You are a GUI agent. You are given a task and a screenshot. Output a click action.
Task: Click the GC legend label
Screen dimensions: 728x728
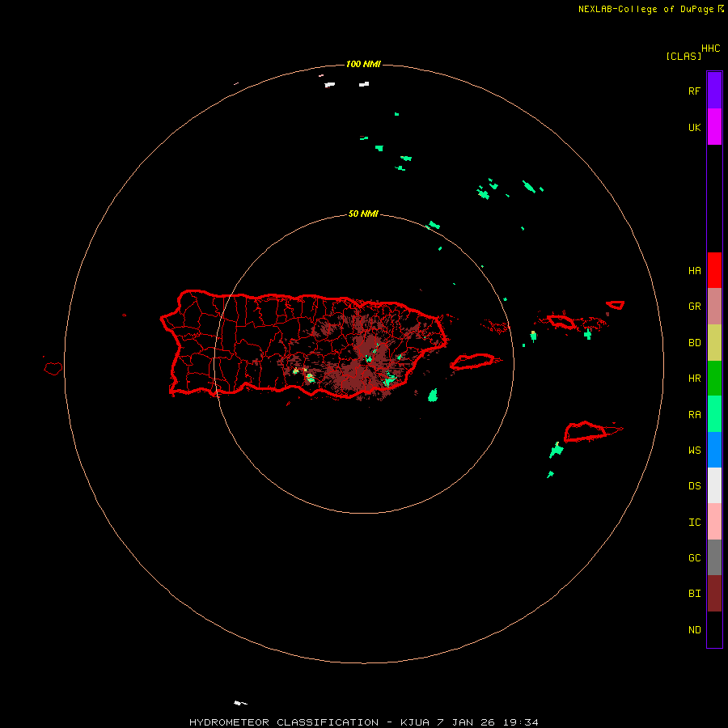(x=694, y=558)
